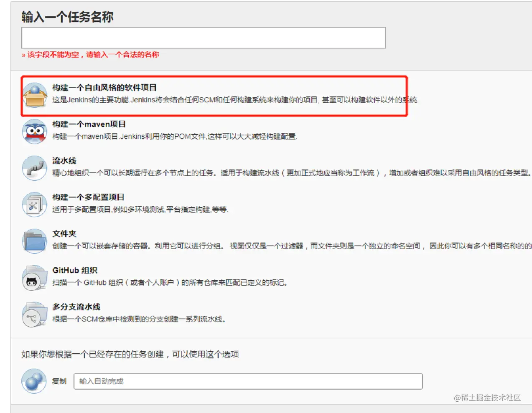This screenshot has width=532, height=413.
Task: Click the 复制 label
Action: (59, 381)
